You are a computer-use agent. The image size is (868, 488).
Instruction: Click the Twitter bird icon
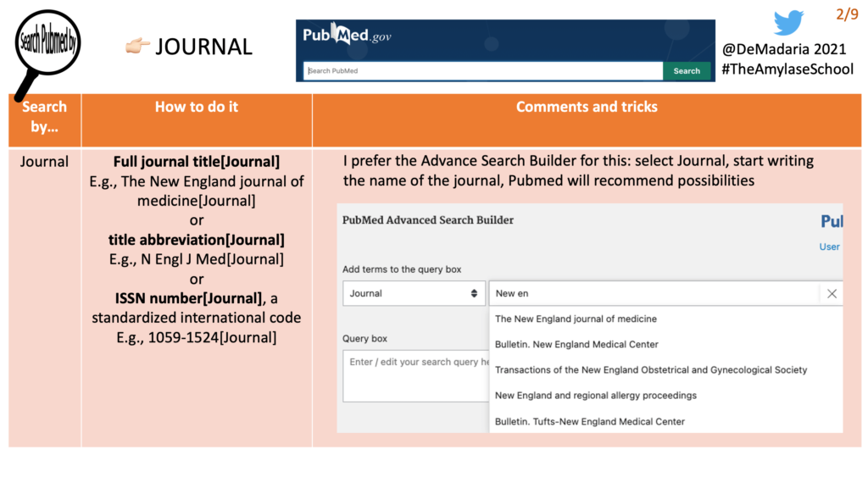(789, 22)
